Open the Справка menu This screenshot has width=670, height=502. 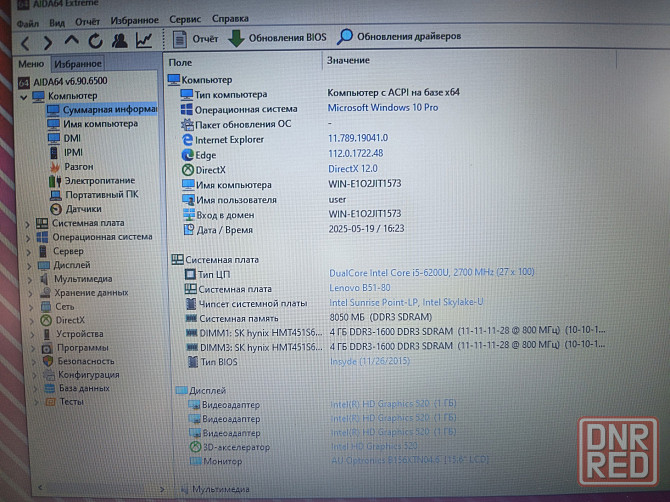click(230, 18)
